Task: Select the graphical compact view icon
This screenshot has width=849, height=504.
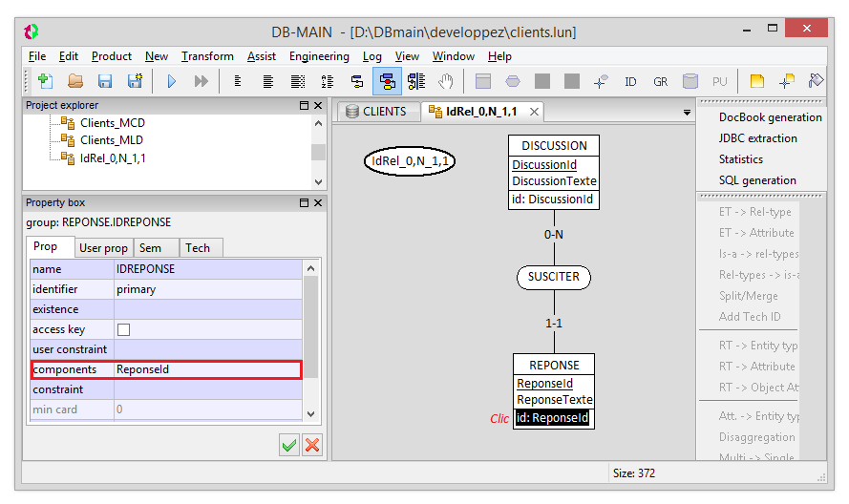Action: click(x=357, y=81)
